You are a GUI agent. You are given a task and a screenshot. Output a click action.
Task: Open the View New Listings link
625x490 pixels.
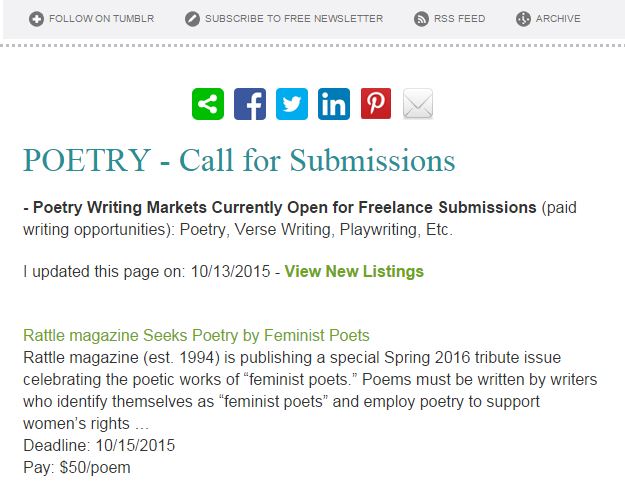(x=354, y=271)
